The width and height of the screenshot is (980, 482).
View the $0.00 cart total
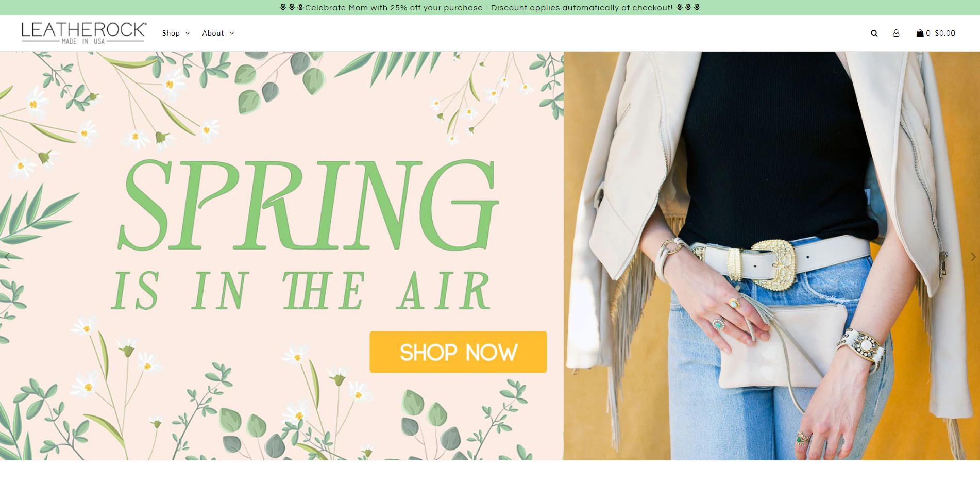[x=945, y=33]
